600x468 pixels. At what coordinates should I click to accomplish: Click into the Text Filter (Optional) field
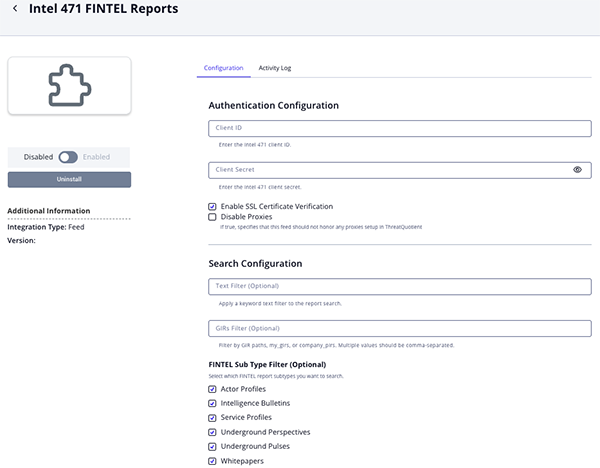399,287
